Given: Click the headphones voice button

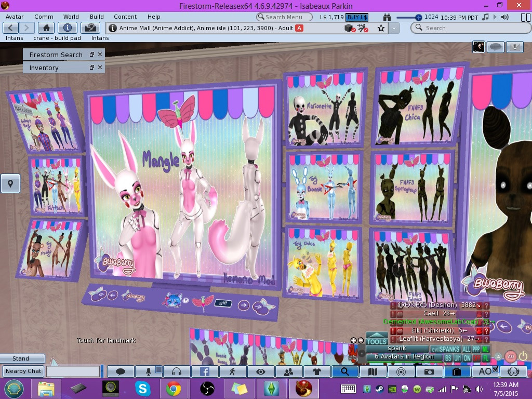Looking at the screenshot, I should click(177, 371).
